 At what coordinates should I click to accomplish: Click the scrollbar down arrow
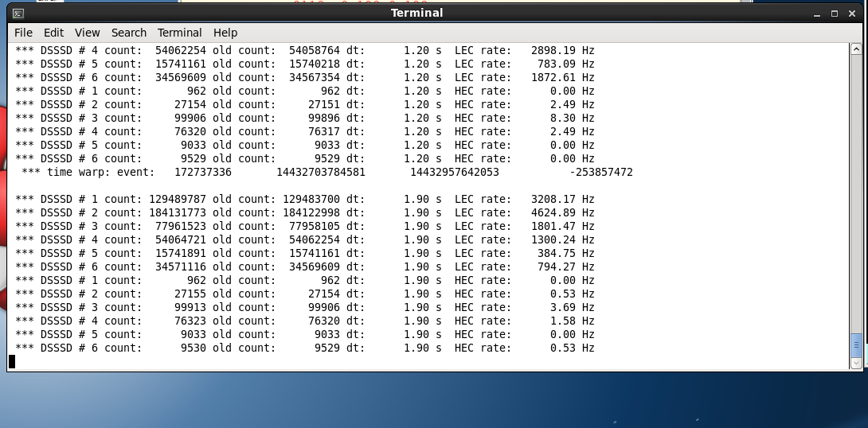(856, 364)
